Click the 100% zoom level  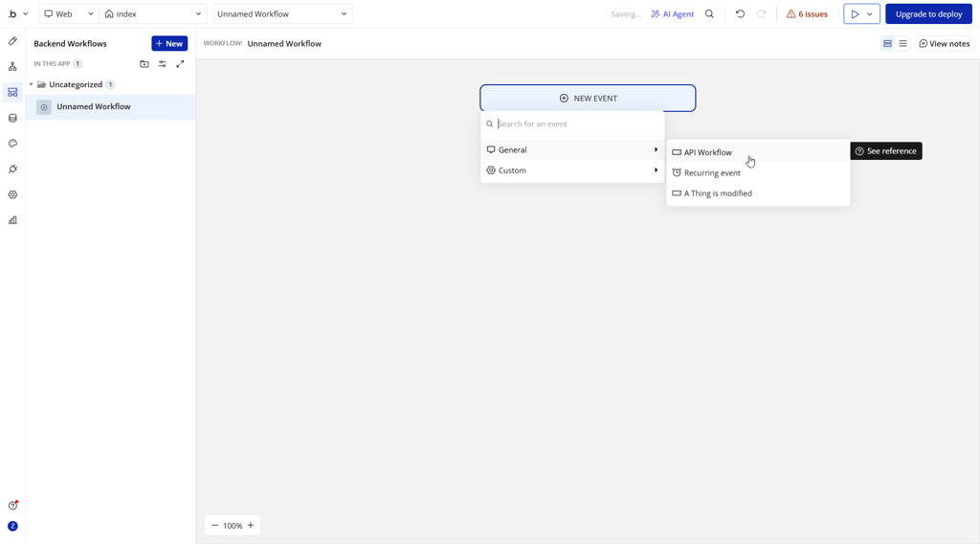coord(233,526)
